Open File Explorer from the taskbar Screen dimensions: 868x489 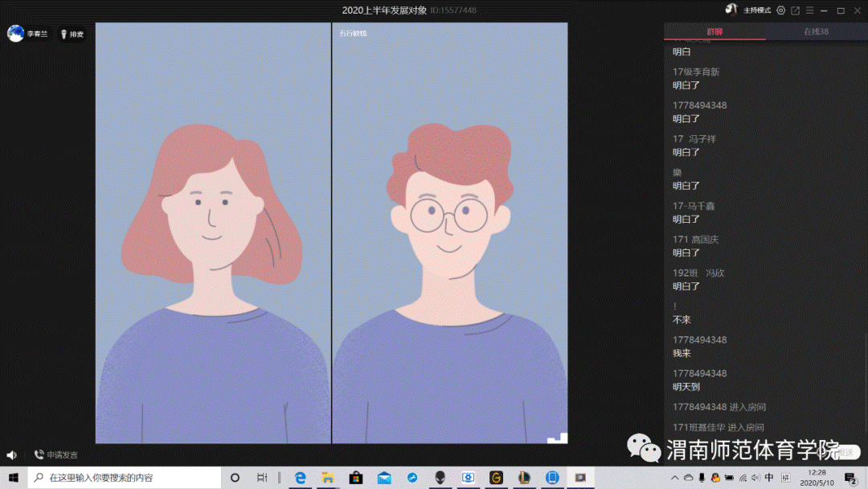(x=328, y=478)
